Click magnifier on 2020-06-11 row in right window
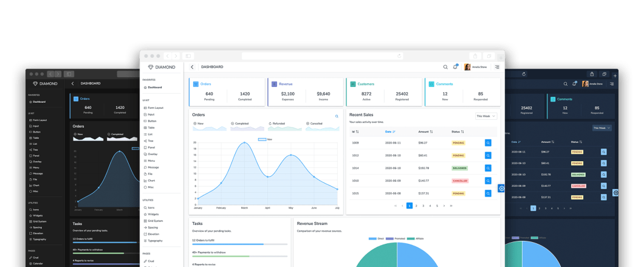This screenshot has height=267, width=644. pos(604,152)
